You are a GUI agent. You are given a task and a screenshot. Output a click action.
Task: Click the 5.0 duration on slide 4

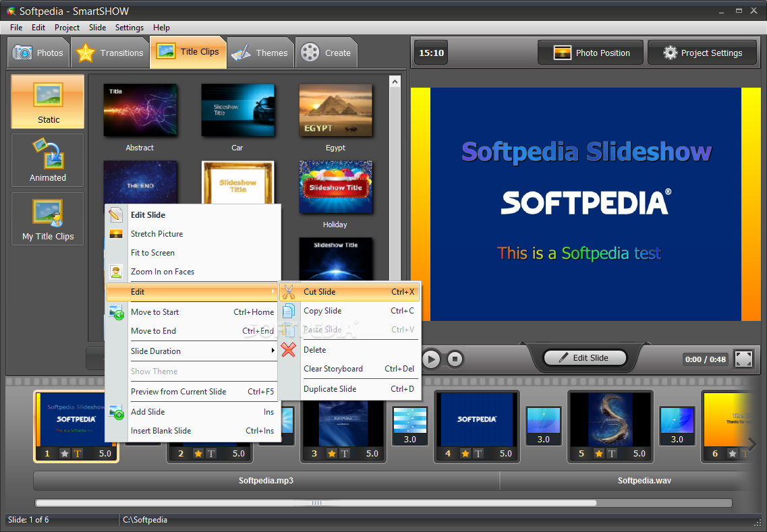(x=506, y=453)
